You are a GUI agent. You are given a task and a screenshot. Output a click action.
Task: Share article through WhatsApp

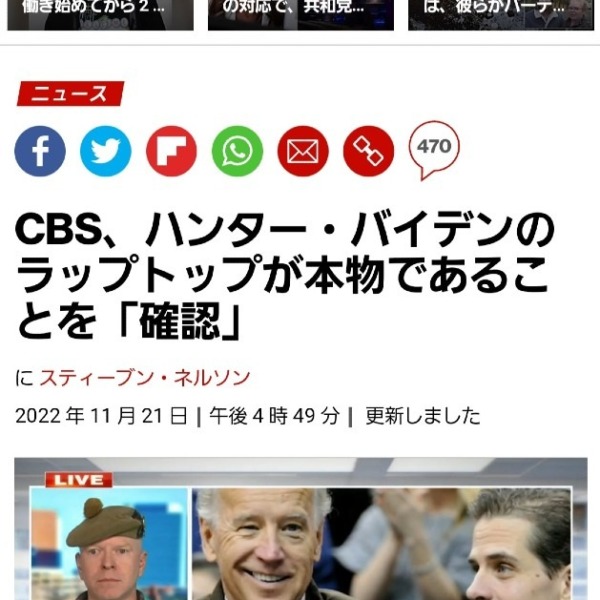click(237, 151)
